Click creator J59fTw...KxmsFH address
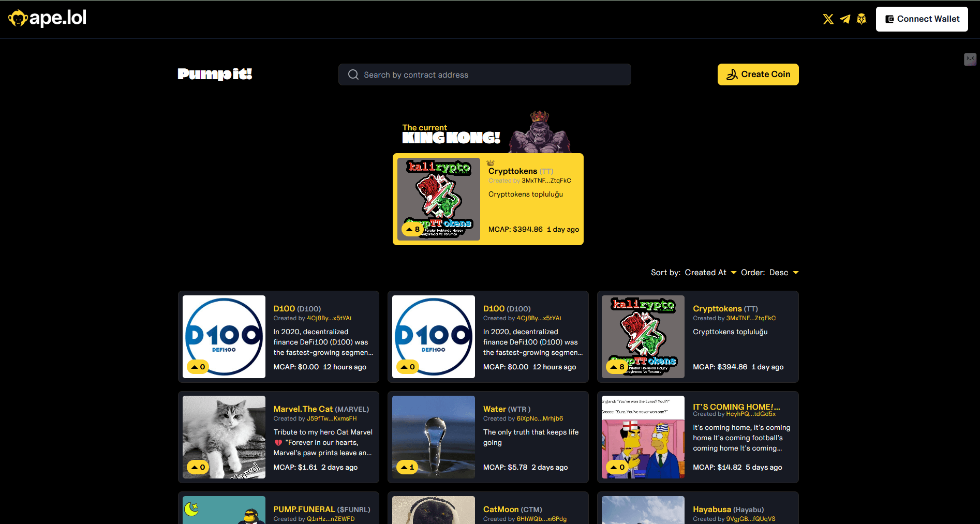Screen dimensions: 980x524 point(332,418)
